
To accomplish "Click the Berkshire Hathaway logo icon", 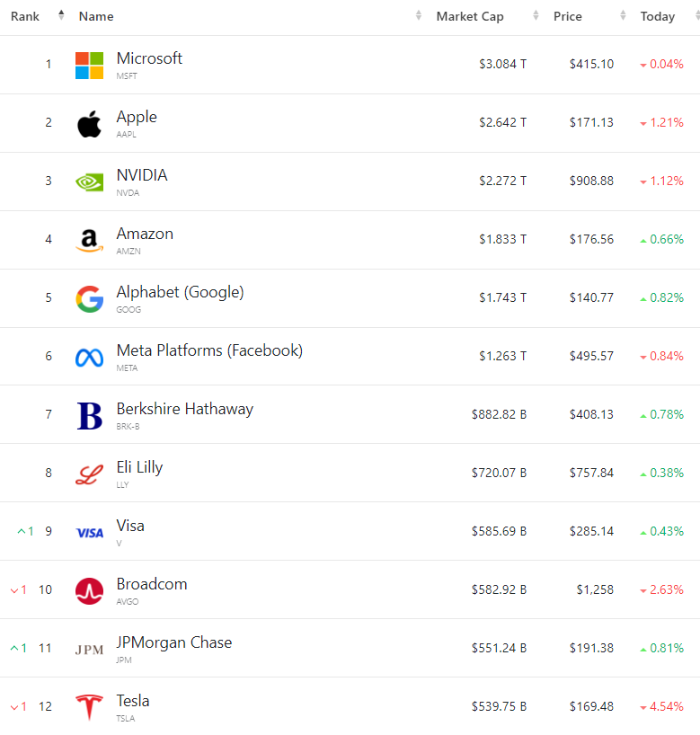I will 89,415.
